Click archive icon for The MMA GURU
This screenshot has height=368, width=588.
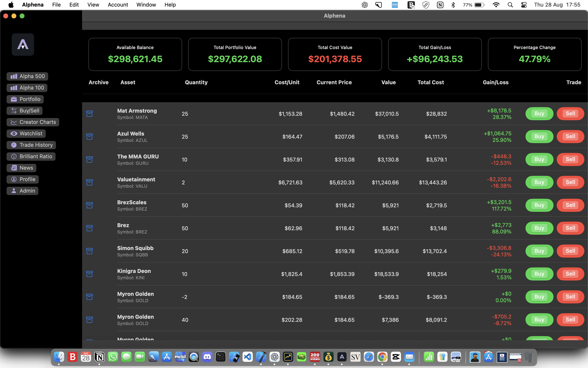pyautogui.click(x=89, y=159)
